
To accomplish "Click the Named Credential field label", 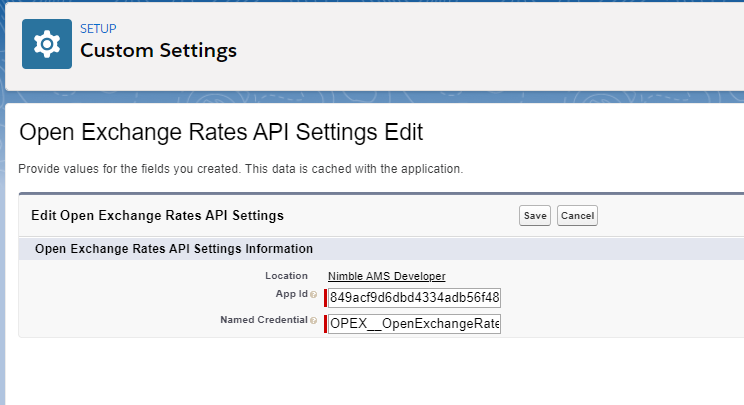I will click(x=263, y=321).
